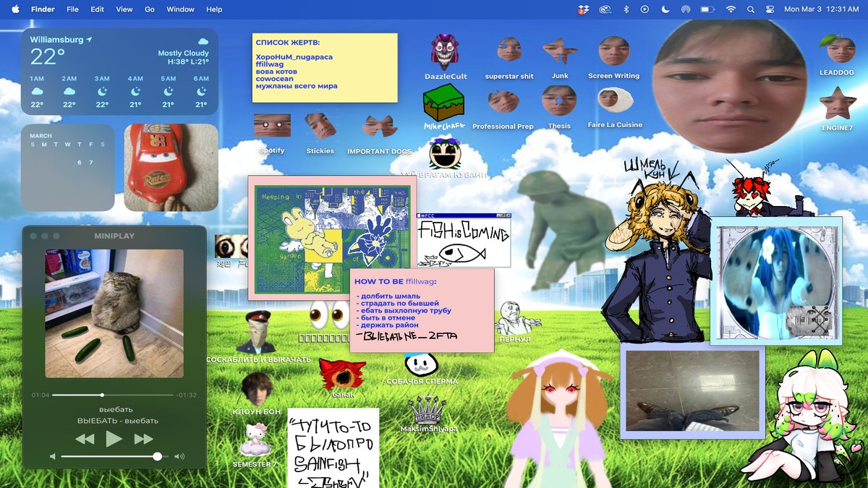Image resolution: width=868 pixels, height=488 pixels.
Task: Open the Control Center panel
Action: (770, 9)
